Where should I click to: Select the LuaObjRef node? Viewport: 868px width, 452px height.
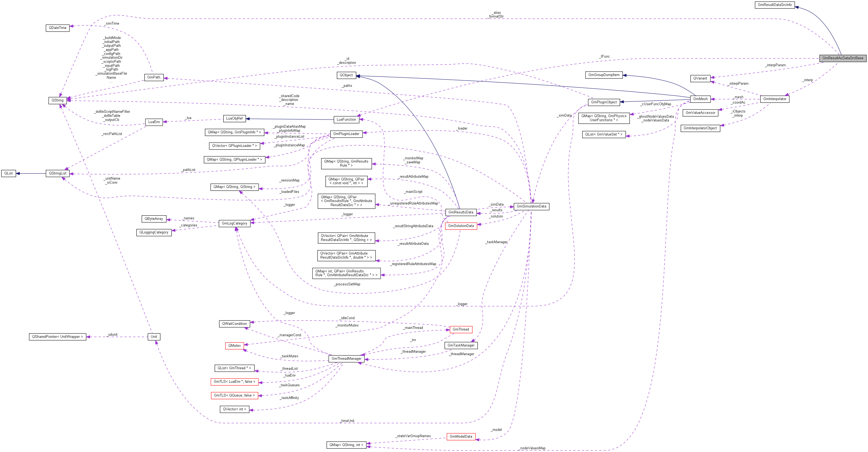234,119
